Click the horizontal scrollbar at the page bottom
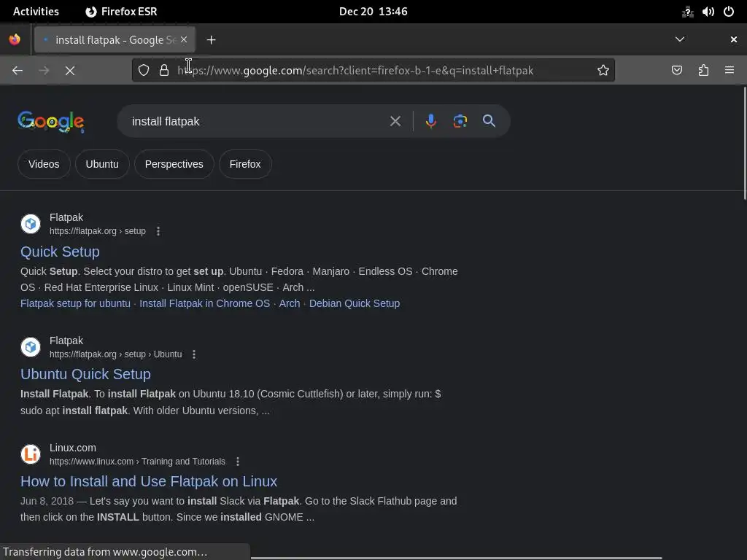747x560 pixels. [x=457, y=558]
